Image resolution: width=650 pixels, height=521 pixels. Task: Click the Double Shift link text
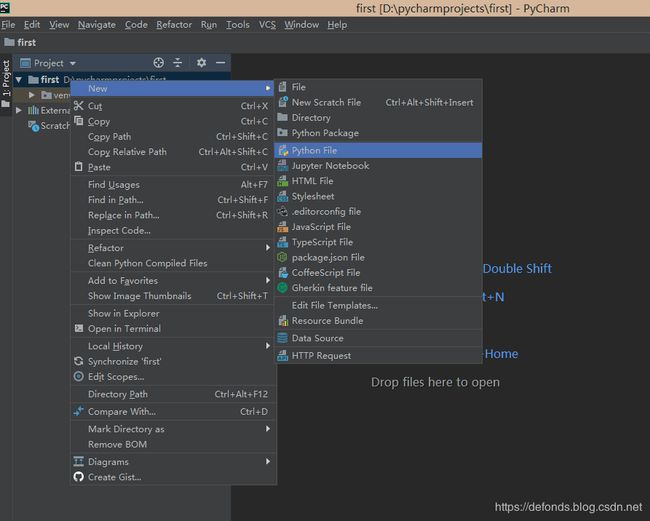(517, 269)
